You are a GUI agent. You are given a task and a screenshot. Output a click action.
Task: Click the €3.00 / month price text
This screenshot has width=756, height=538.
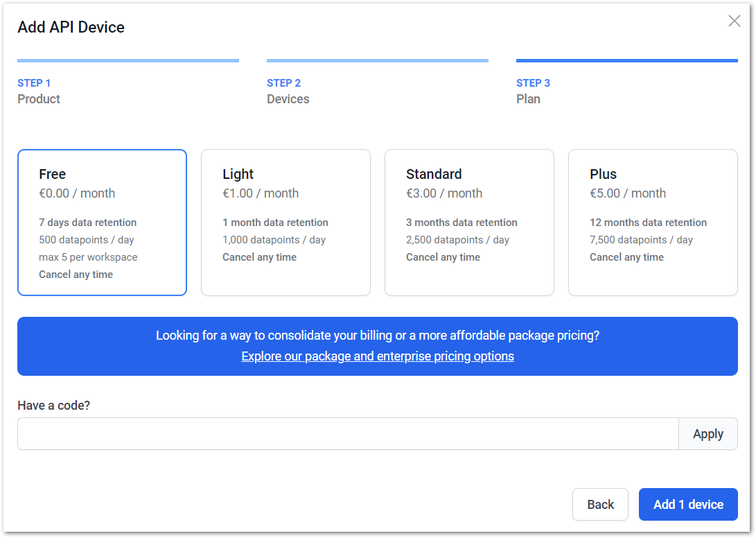[x=444, y=193]
